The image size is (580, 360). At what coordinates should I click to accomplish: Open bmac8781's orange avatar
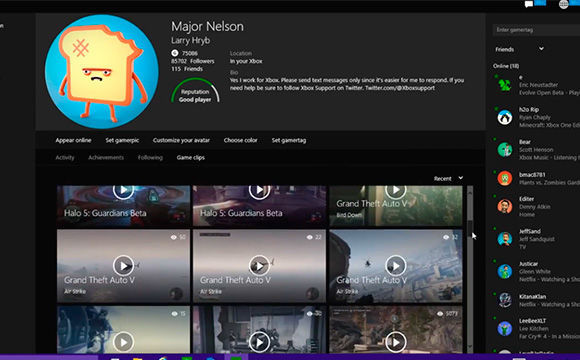point(505,178)
